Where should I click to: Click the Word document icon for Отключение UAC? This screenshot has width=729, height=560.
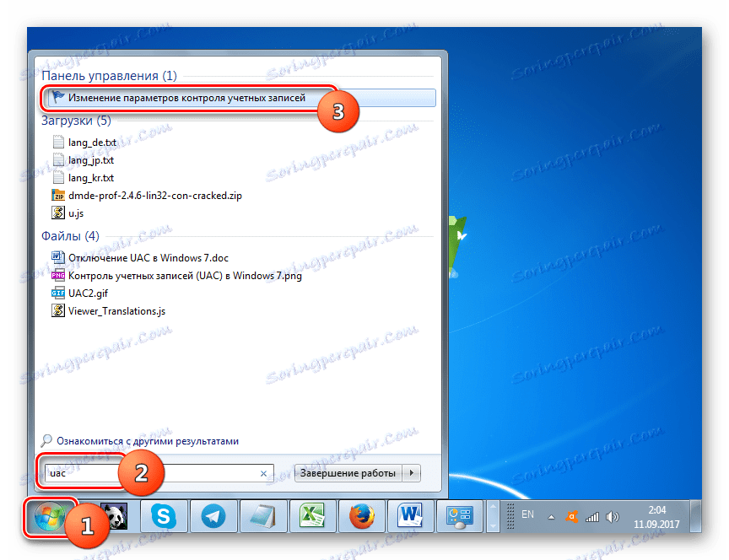click(x=58, y=257)
